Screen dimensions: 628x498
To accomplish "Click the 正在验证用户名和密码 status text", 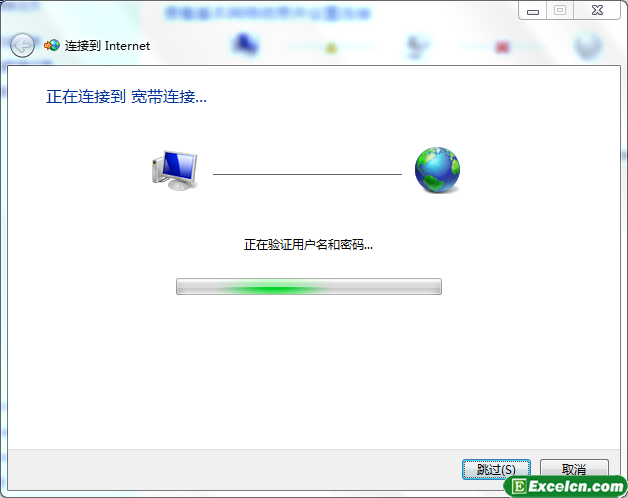I will [308, 244].
